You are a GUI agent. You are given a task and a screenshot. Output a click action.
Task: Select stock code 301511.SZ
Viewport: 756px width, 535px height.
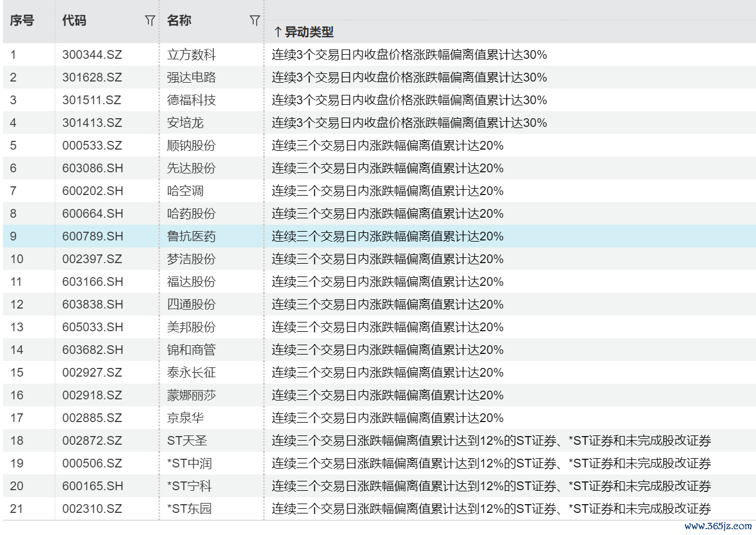(x=92, y=100)
